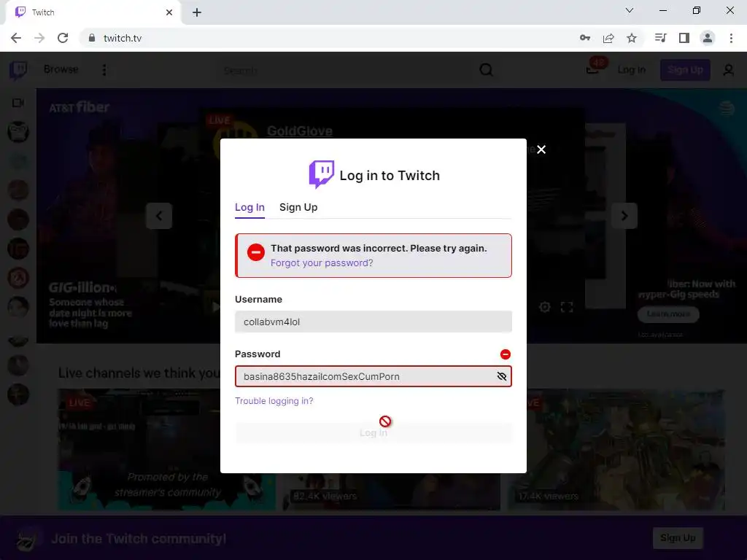747x560 pixels.
Task: Open the first sidebar channel avatar
Action: click(18, 131)
